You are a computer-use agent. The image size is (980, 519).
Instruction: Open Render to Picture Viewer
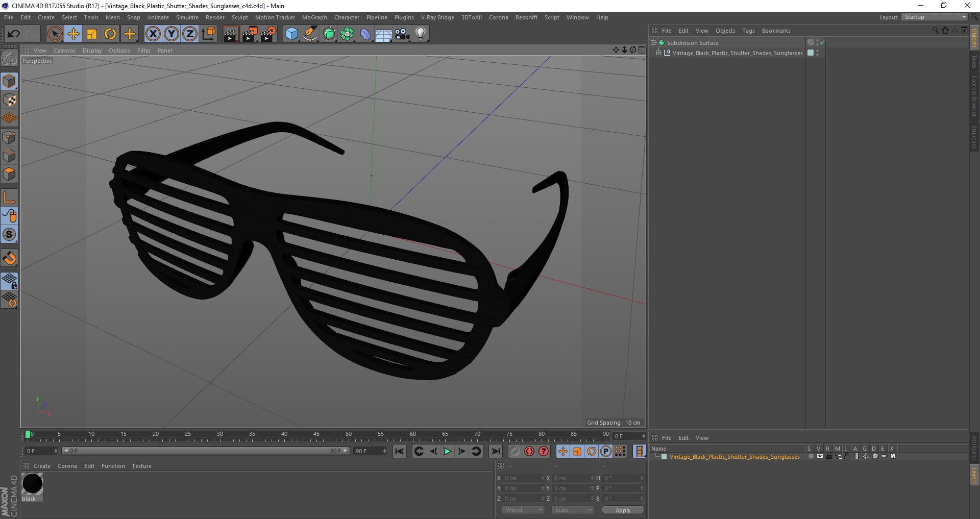(250, 34)
